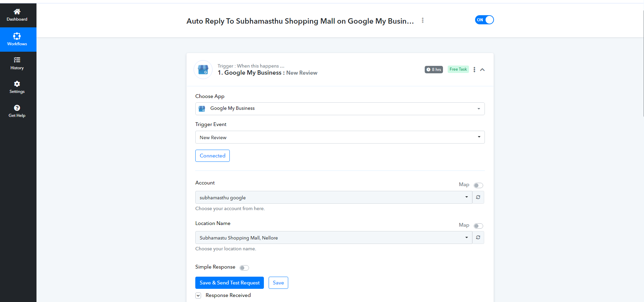Enable the Simple Response toggle
The height and width of the screenshot is (302, 644).
pos(244,268)
